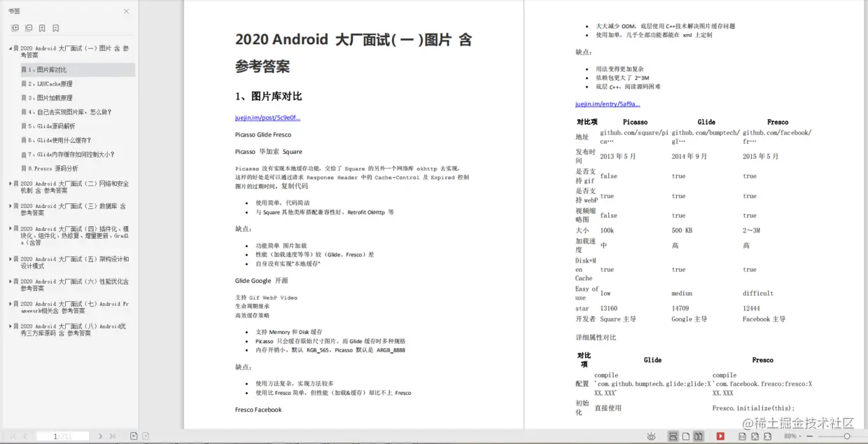Toggle continuous scrolling view mode
This screenshot has height=444, width=868.
pos(673,436)
